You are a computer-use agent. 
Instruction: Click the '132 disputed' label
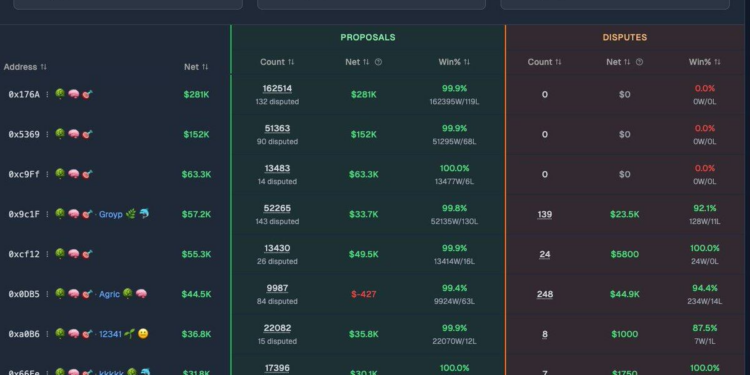[277, 102]
